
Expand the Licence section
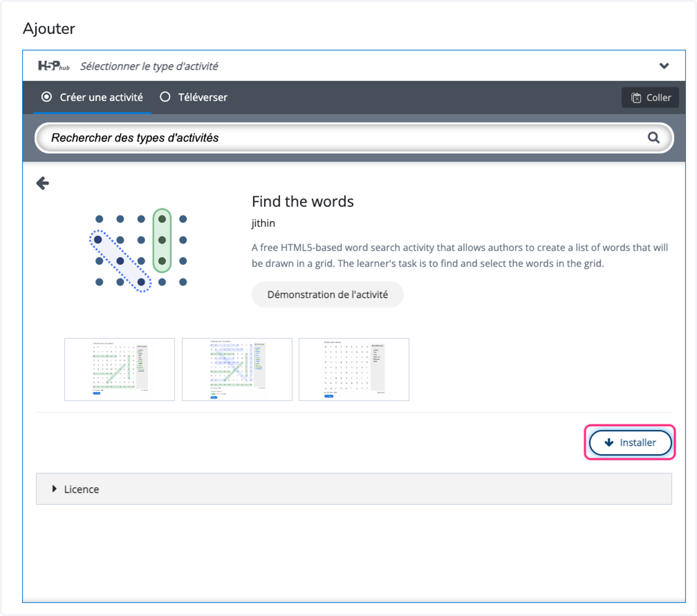354,489
